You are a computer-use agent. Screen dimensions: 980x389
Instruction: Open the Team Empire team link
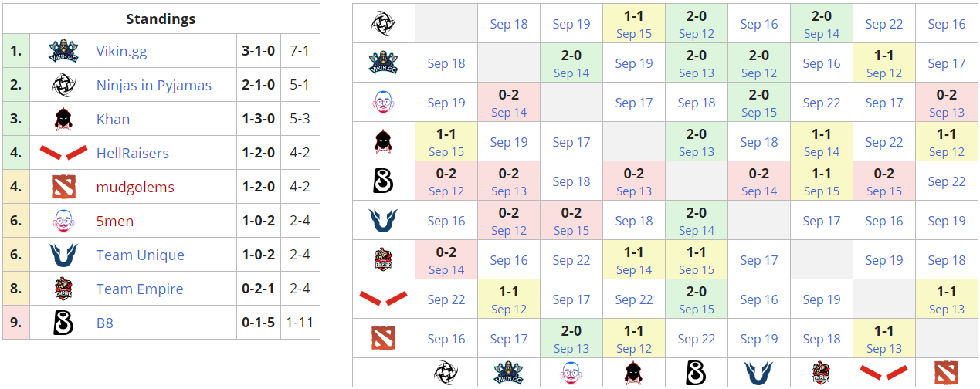click(x=140, y=289)
